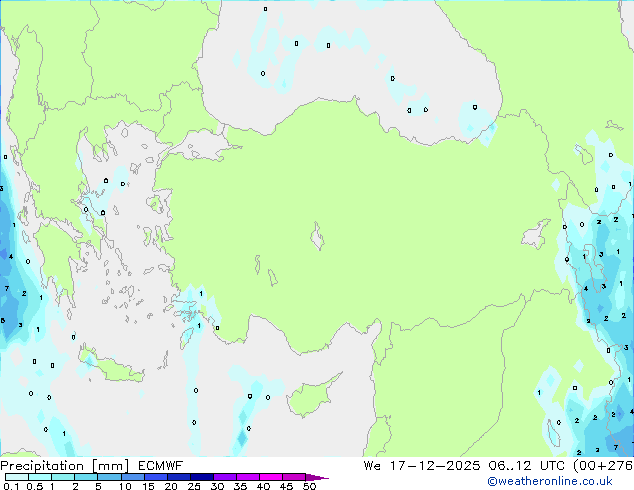Select the 5–10 mm legend swatch

pos(109,477)
